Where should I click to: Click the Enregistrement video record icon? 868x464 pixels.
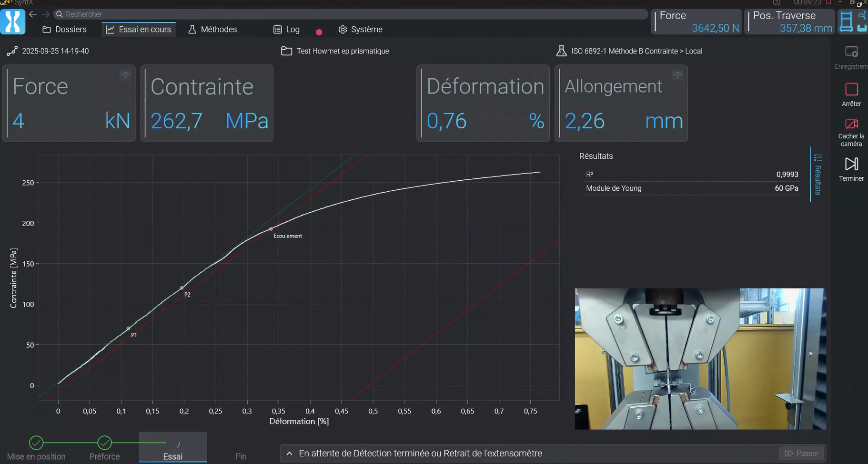[851, 52]
